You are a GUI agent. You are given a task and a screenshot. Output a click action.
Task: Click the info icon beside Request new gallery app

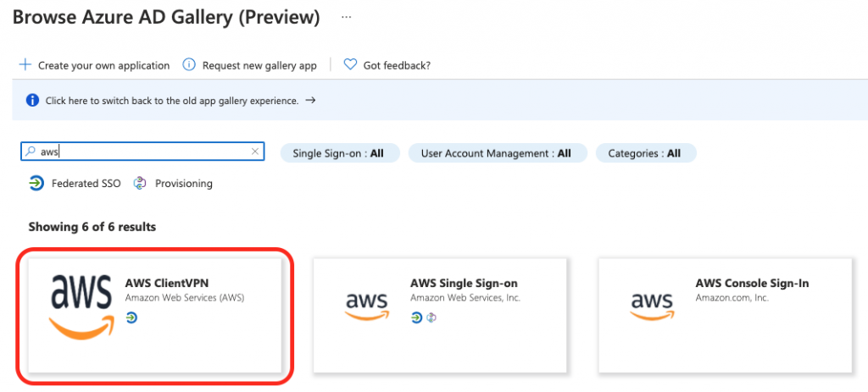(x=189, y=64)
